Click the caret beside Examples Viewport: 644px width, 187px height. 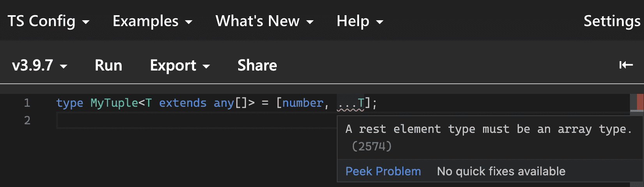(189, 22)
